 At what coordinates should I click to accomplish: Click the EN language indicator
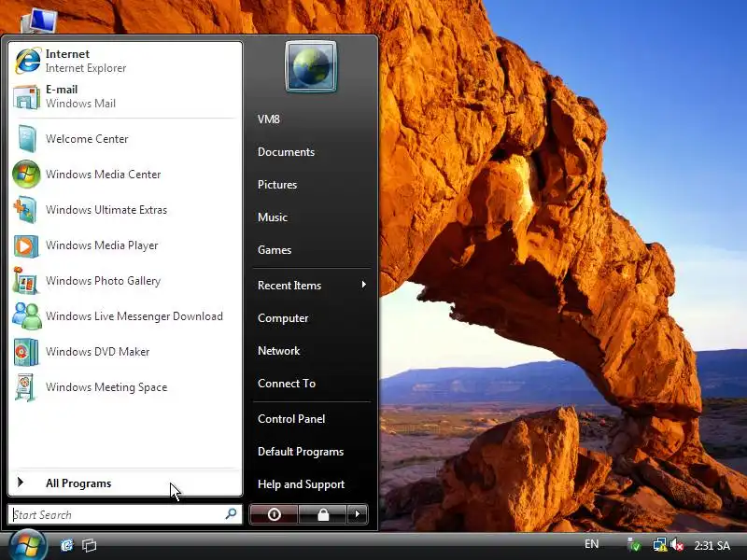pyautogui.click(x=592, y=544)
